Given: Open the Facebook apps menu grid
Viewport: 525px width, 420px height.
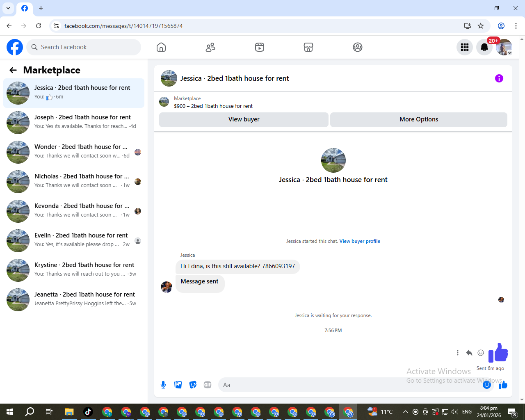Looking at the screenshot, I should click(x=465, y=47).
